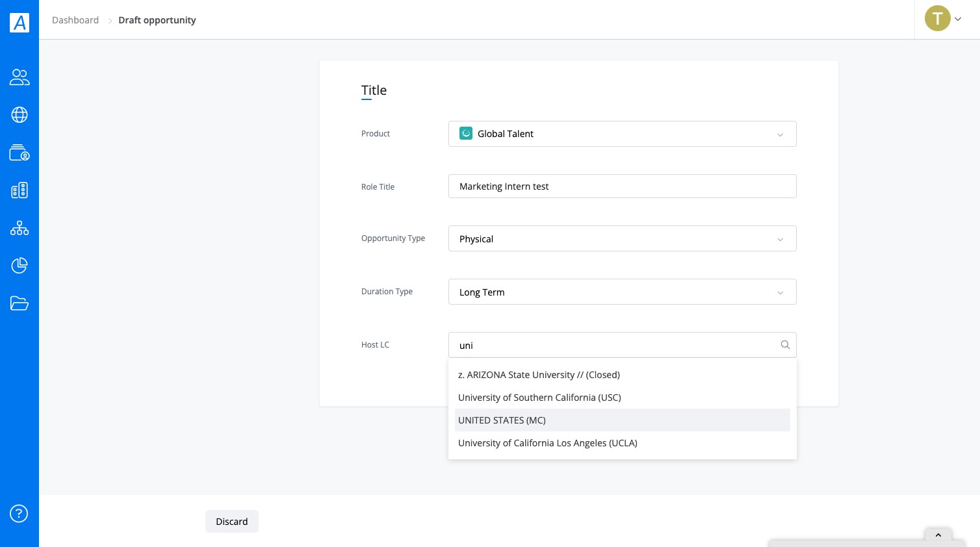
Task: Click the Duration Type label
Action: click(x=387, y=292)
